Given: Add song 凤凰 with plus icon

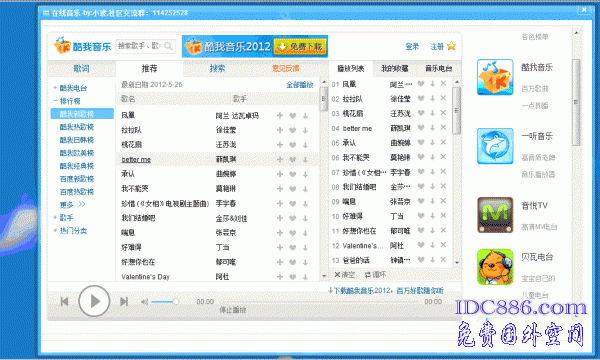Looking at the screenshot, I should pos(280,116).
